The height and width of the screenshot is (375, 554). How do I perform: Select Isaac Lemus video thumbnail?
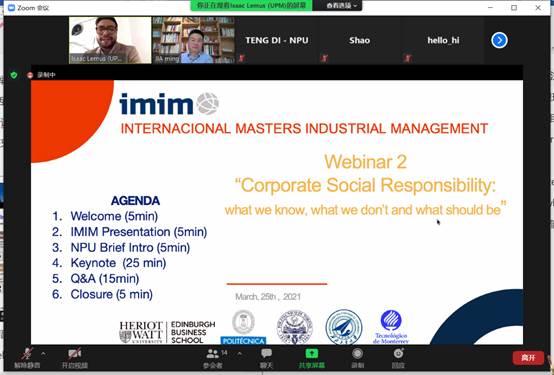click(110, 40)
